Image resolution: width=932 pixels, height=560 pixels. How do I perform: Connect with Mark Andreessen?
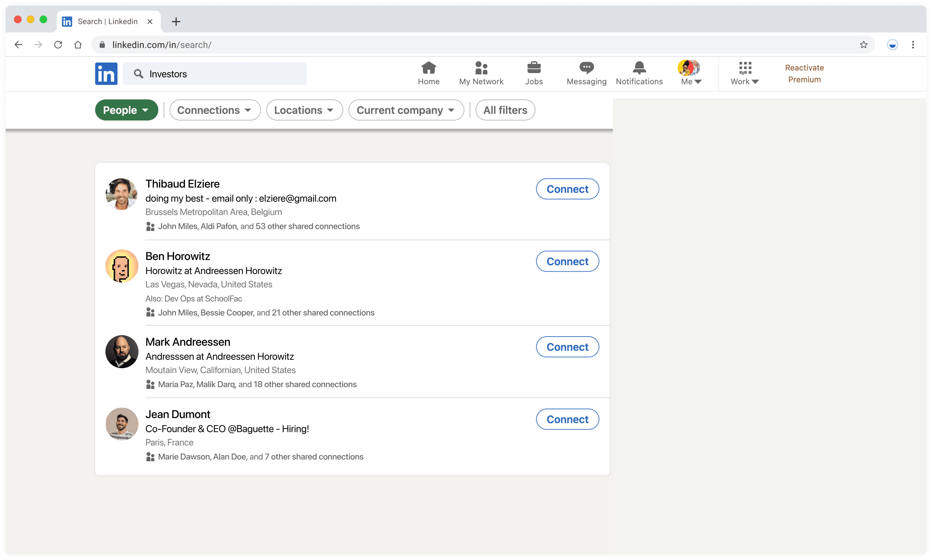[567, 347]
